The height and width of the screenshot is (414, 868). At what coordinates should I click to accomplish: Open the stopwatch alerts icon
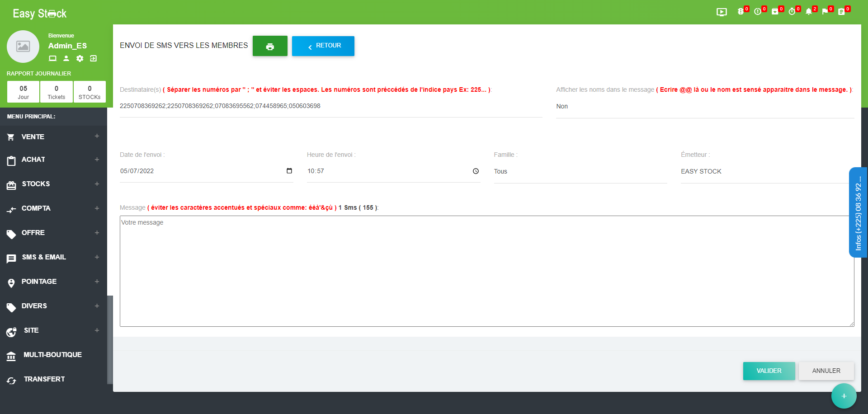click(x=792, y=12)
